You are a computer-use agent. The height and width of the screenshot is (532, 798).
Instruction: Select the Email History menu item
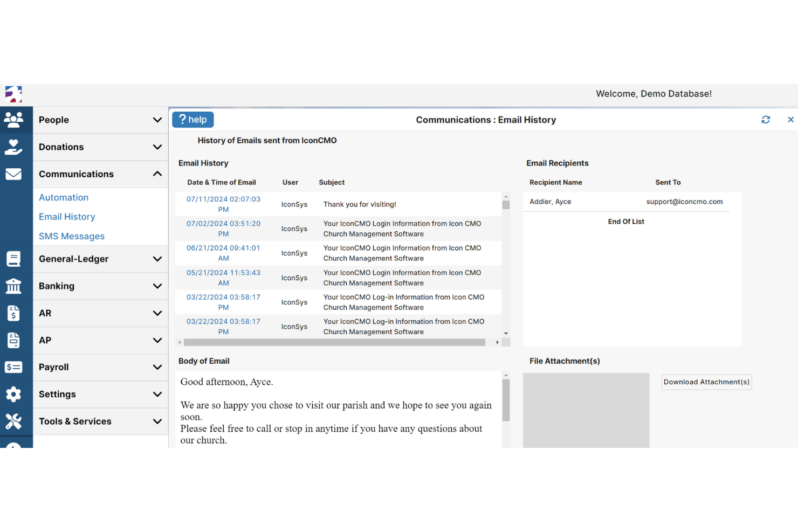[66, 217]
